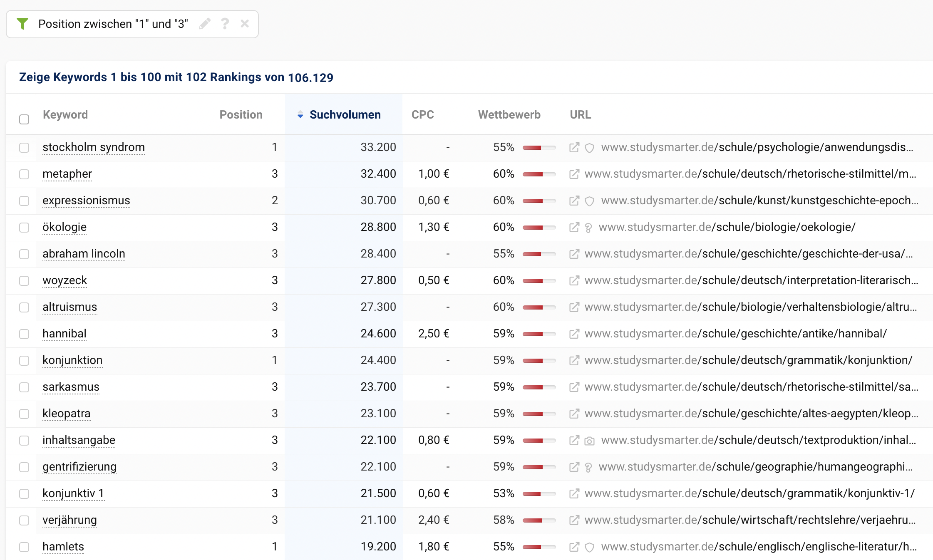
Task: Click shield icon in hamlets row
Action: [x=590, y=547]
